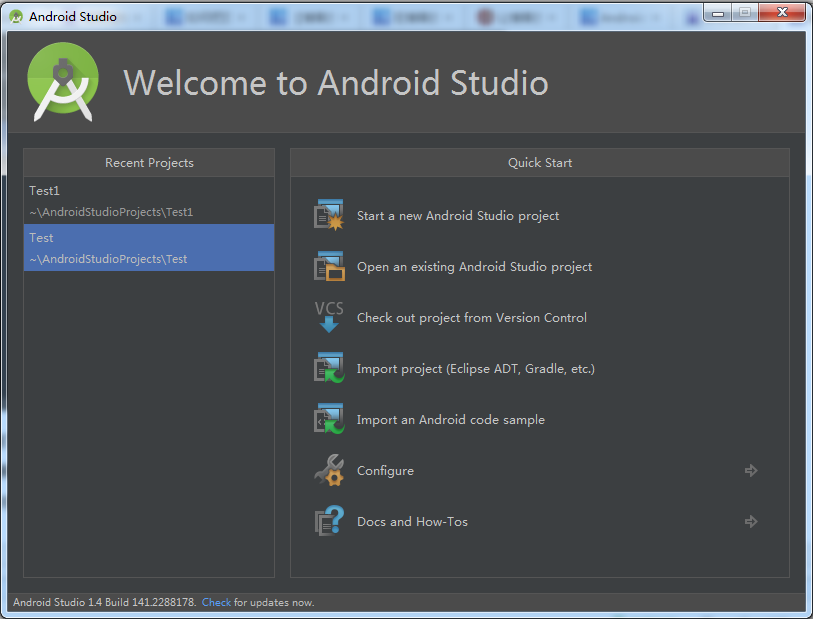Expand the Configure submenu arrow
Image resolution: width=813 pixels, height=619 pixels.
click(x=751, y=471)
